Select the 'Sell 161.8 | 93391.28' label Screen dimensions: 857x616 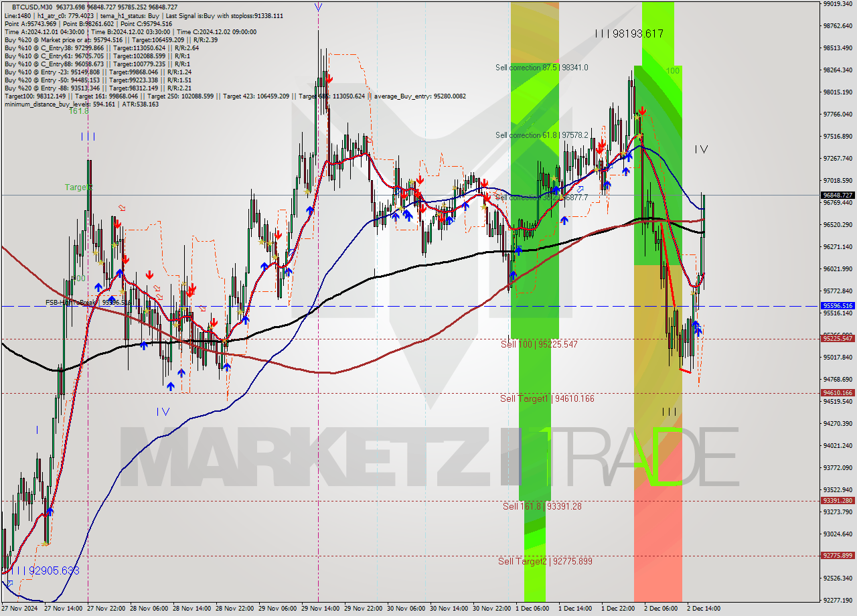coord(542,506)
